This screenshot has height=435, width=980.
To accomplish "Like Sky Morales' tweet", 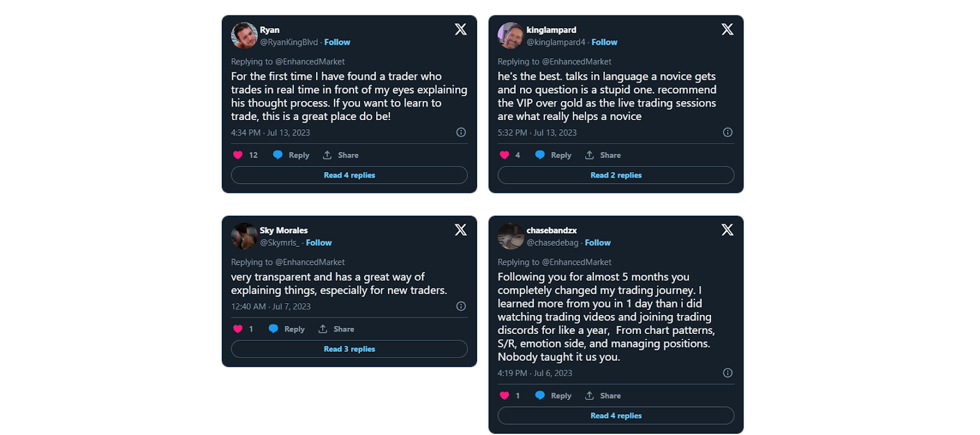I will [238, 329].
